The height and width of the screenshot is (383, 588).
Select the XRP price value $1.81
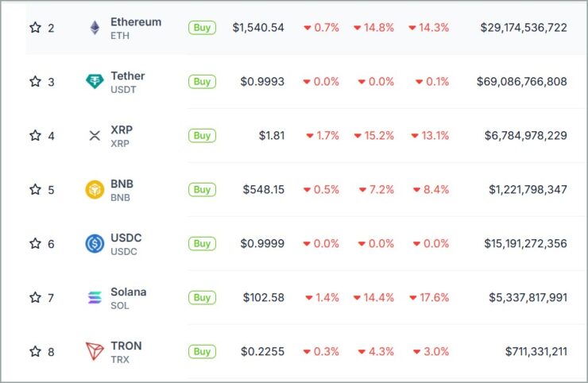click(272, 135)
